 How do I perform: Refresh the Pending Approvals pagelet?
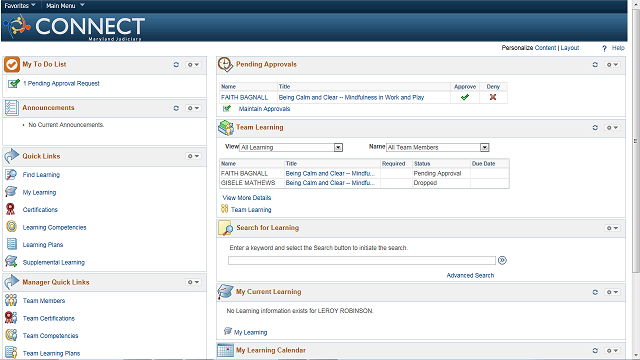(595, 64)
